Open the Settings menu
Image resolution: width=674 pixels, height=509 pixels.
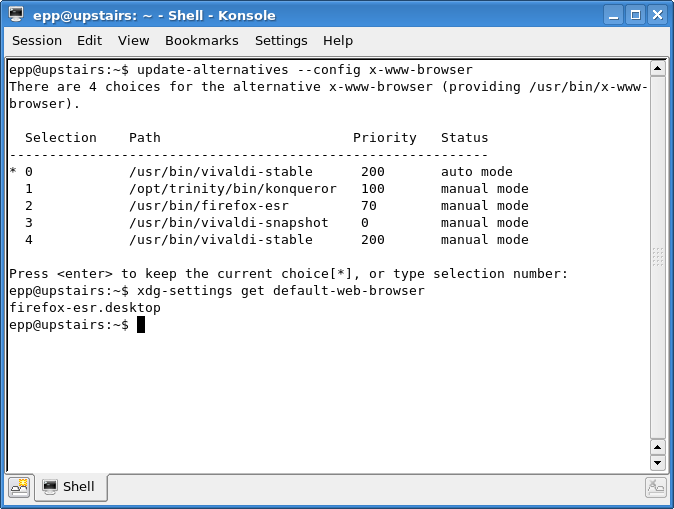coord(281,40)
